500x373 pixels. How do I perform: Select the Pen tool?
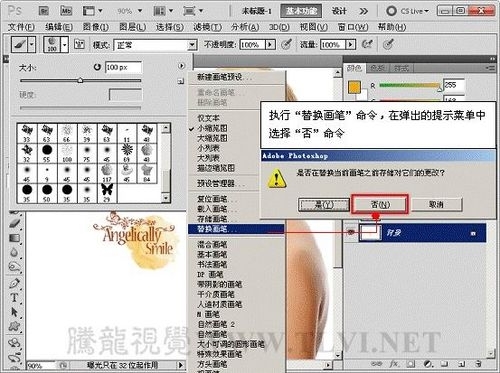coord(14,283)
